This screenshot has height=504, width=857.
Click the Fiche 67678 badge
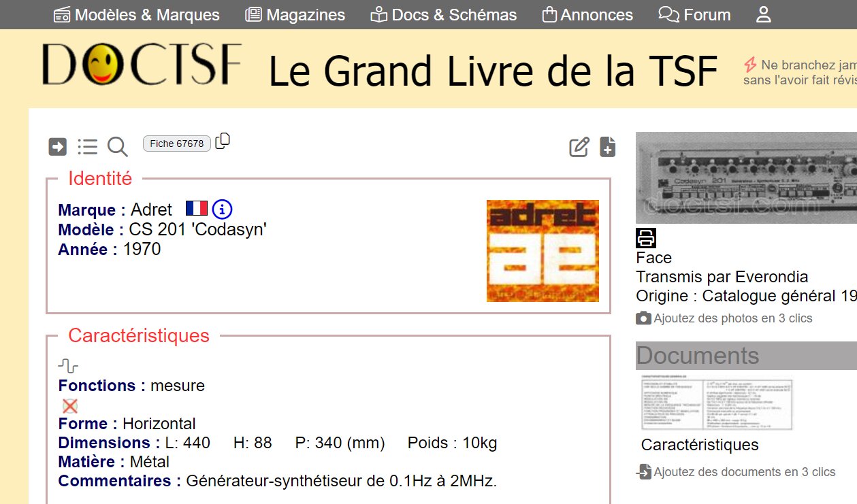(x=177, y=144)
